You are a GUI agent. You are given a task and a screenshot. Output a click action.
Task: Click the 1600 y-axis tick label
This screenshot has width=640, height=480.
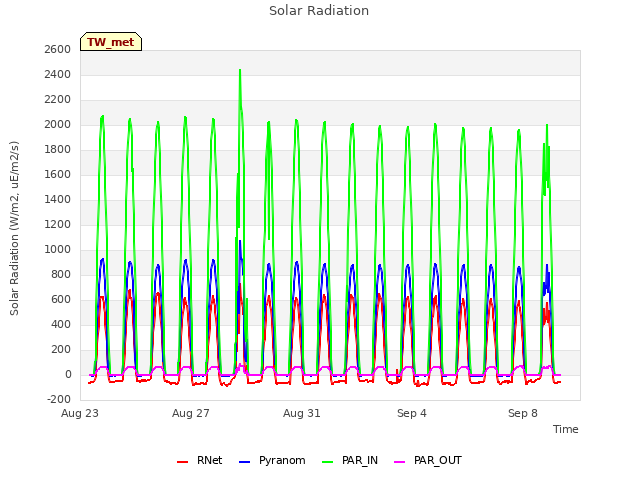coord(58,174)
